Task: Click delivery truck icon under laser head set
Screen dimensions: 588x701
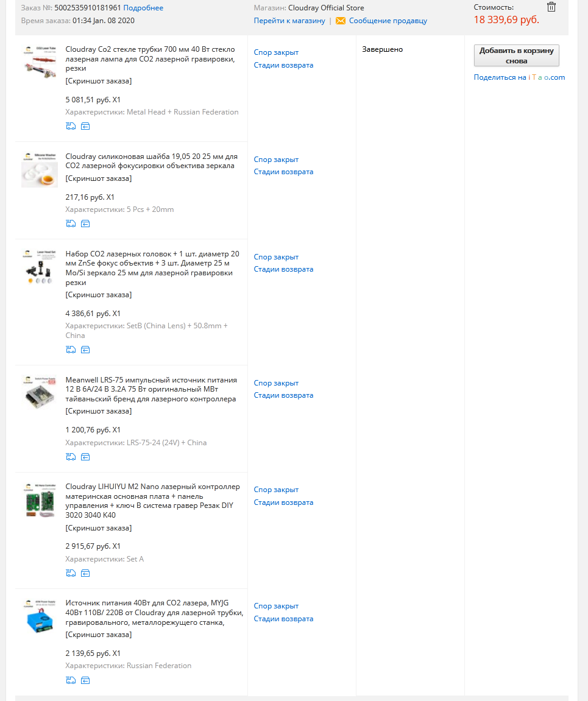Action: point(71,350)
